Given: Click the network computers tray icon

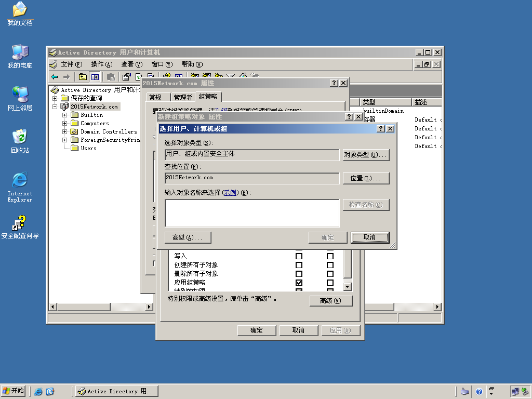Looking at the screenshot, I should click(515, 392).
